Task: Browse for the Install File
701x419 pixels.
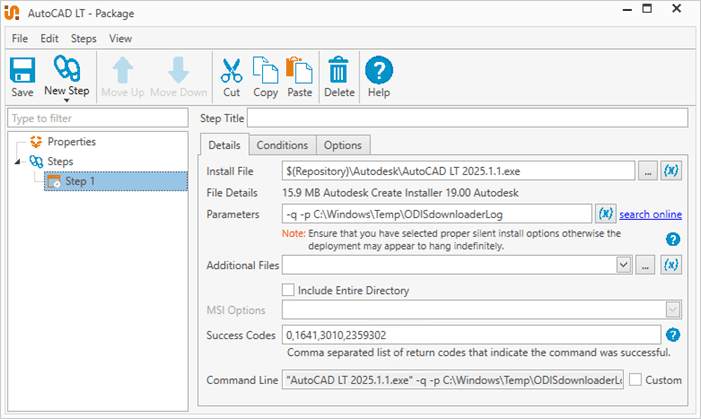Action: (647, 171)
